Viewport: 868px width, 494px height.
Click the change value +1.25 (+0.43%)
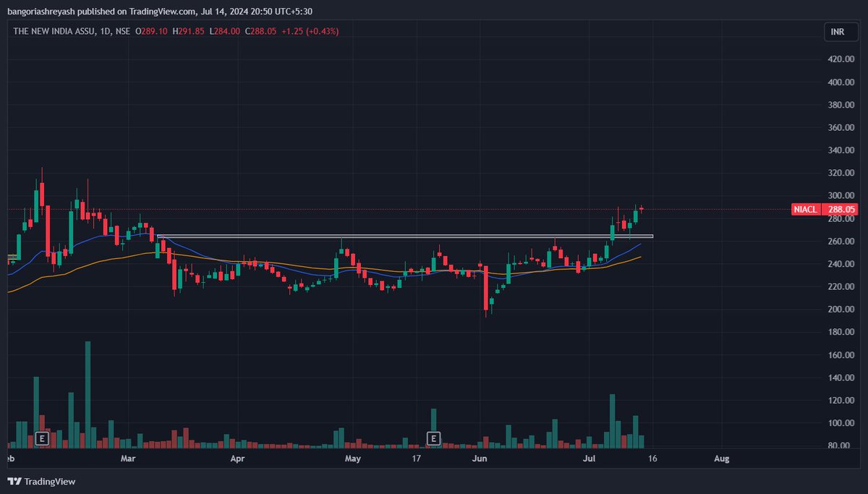pyautogui.click(x=310, y=31)
